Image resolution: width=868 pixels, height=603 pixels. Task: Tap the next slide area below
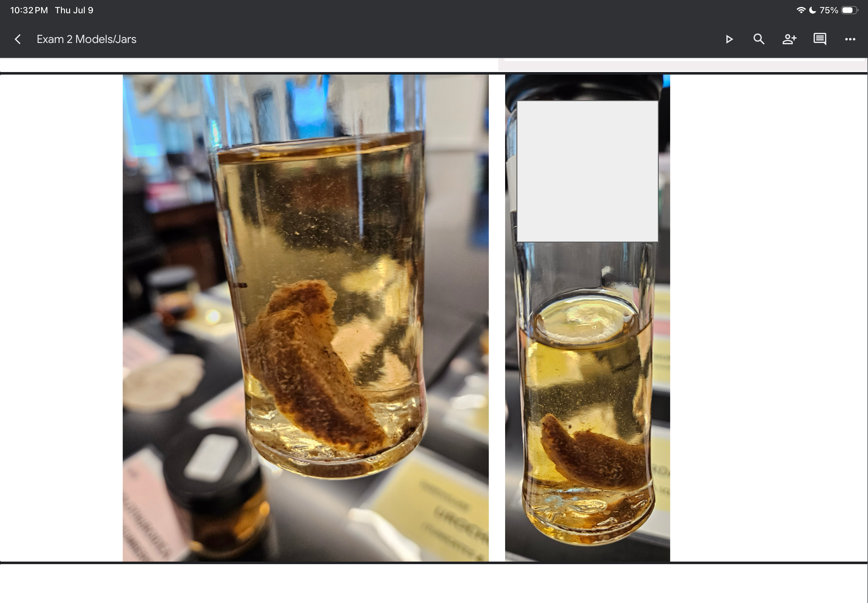click(x=433, y=583)
